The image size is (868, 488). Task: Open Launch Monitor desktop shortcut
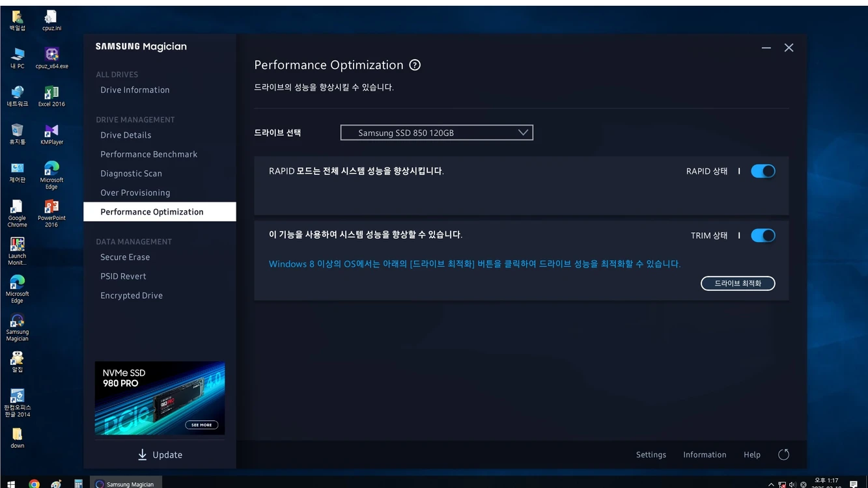point(17,251)
